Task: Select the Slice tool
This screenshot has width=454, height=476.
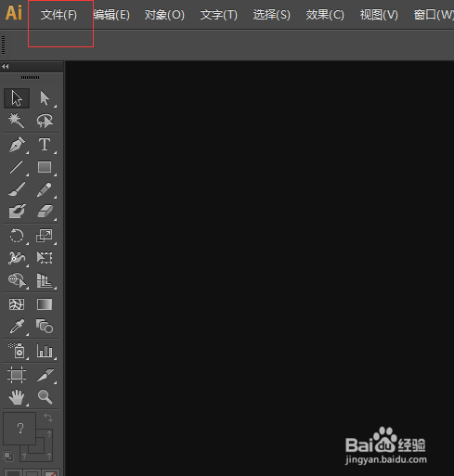Action: pos(45,375)
